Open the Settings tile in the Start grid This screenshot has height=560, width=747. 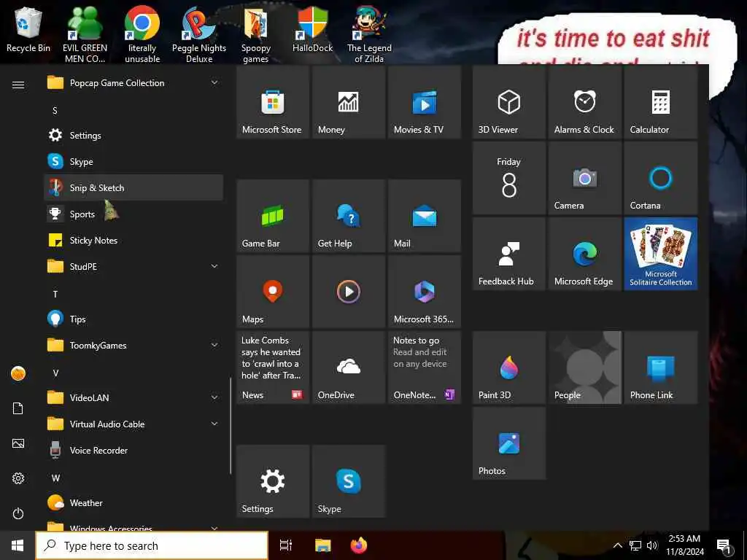pyautogui.click(x=273, y=481)
